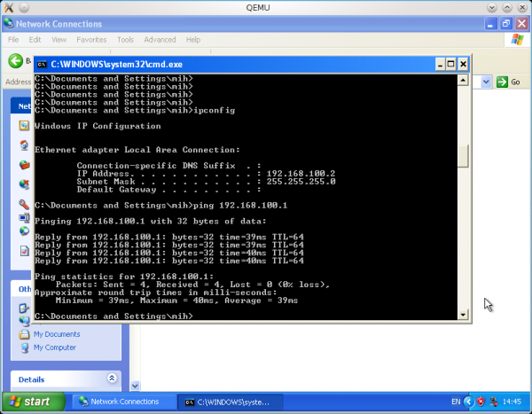Click the Ping statistics for 192.168.100.1 line
Screen dimensions: 532x414
(x=124, y=277)
